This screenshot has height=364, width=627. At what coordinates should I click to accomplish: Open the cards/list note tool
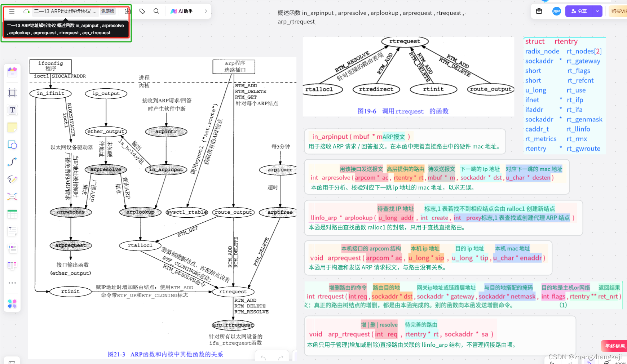coord(12,248)
